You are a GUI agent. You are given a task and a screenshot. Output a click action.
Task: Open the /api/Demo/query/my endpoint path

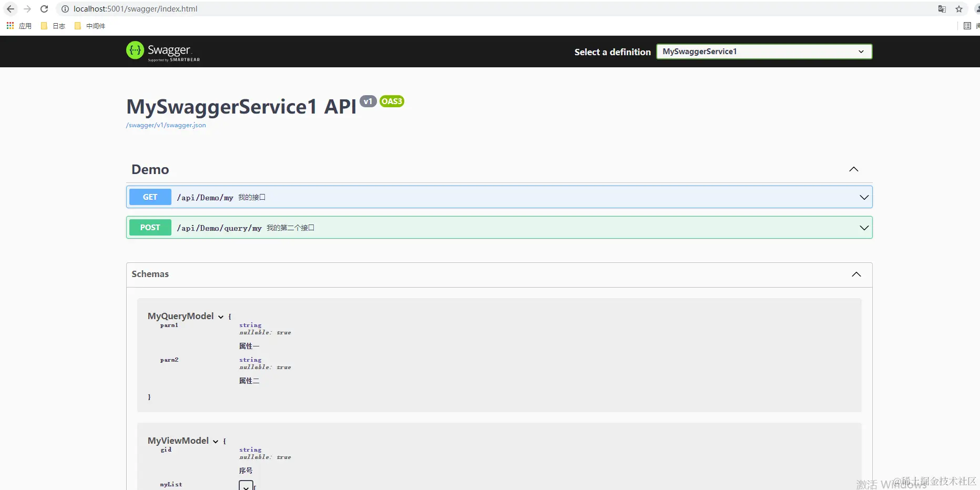coord(219,228)
